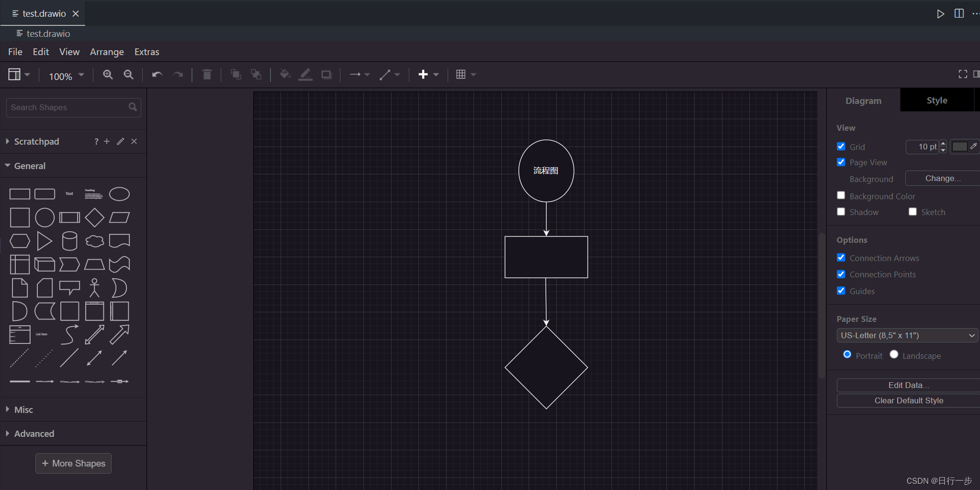
Task: Open the waypoints line style dropdown
Action: [389, 74]
